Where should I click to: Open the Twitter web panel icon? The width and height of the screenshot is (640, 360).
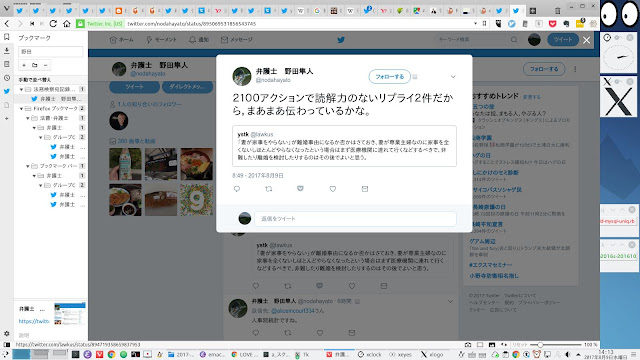coord(7,91)
